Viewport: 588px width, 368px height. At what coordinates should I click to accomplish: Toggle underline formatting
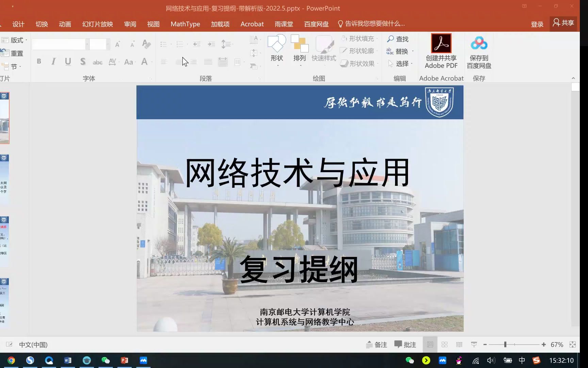(x=68, y=61)
